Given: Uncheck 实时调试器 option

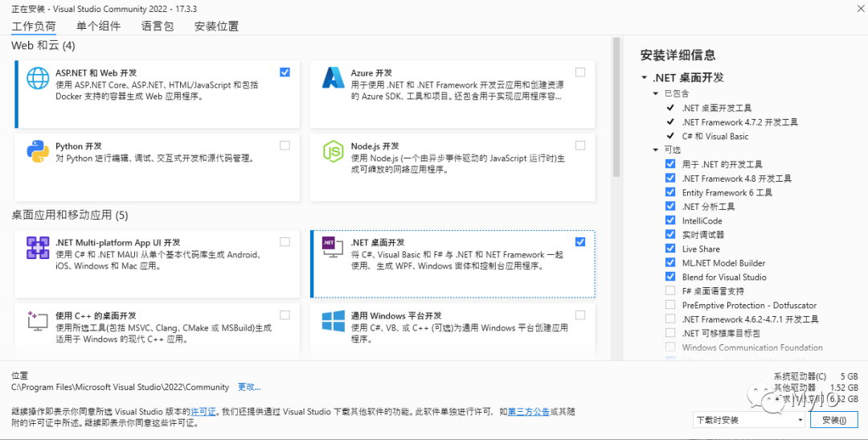Looking at the screenshot, I should tap(670, 234).
